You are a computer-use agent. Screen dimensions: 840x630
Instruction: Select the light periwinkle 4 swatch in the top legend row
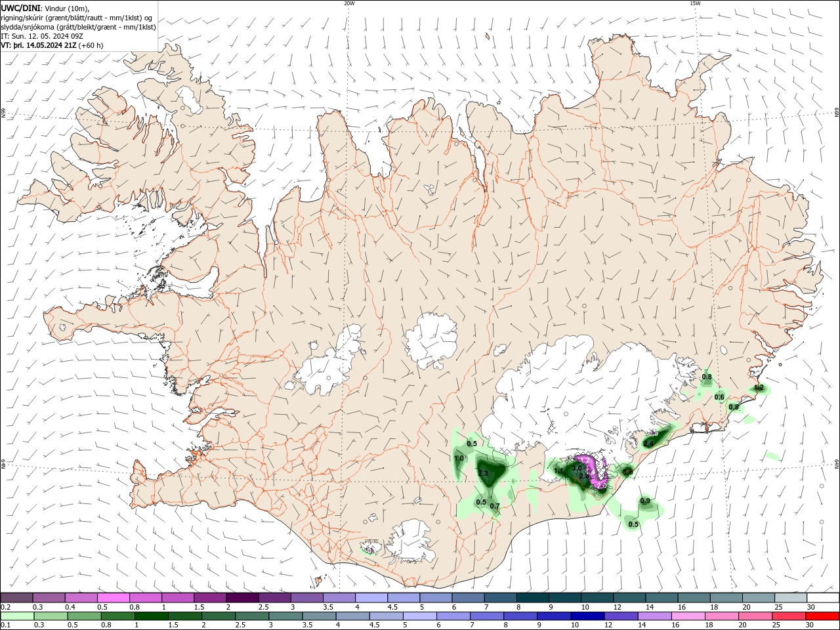[371, 598]
